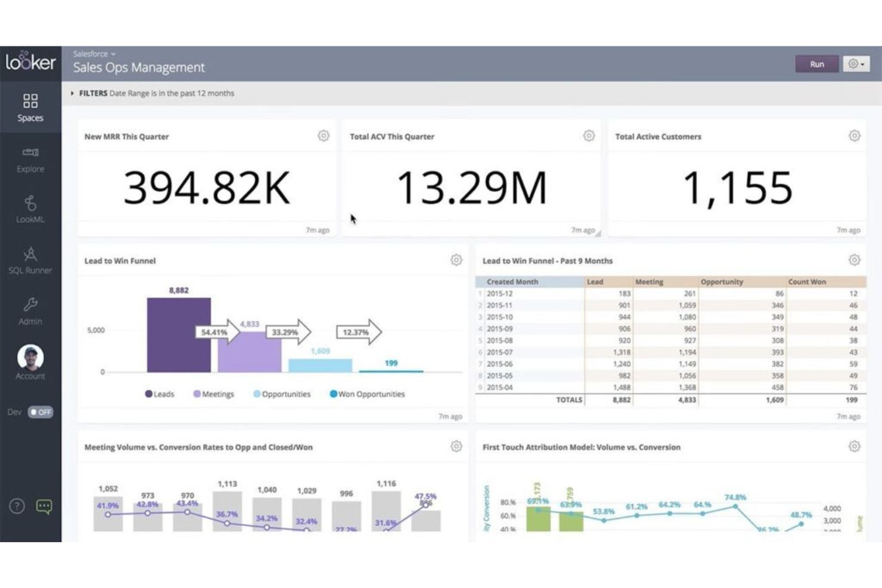Click the 12.37% conversion arrow
The width and height of the screenshot is (882, 588).
pos(359,332)
